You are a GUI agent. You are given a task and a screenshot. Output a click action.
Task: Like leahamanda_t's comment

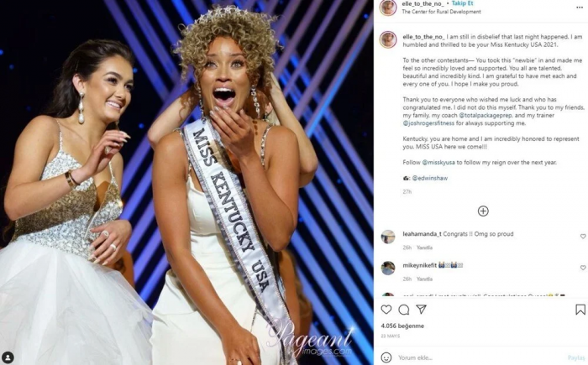[x=583, y=236]
